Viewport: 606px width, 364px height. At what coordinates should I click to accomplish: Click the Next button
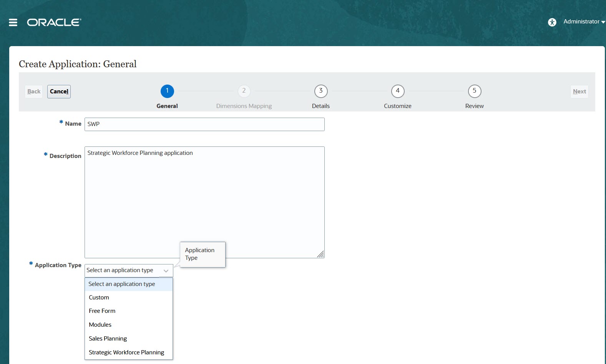point(579,91)
